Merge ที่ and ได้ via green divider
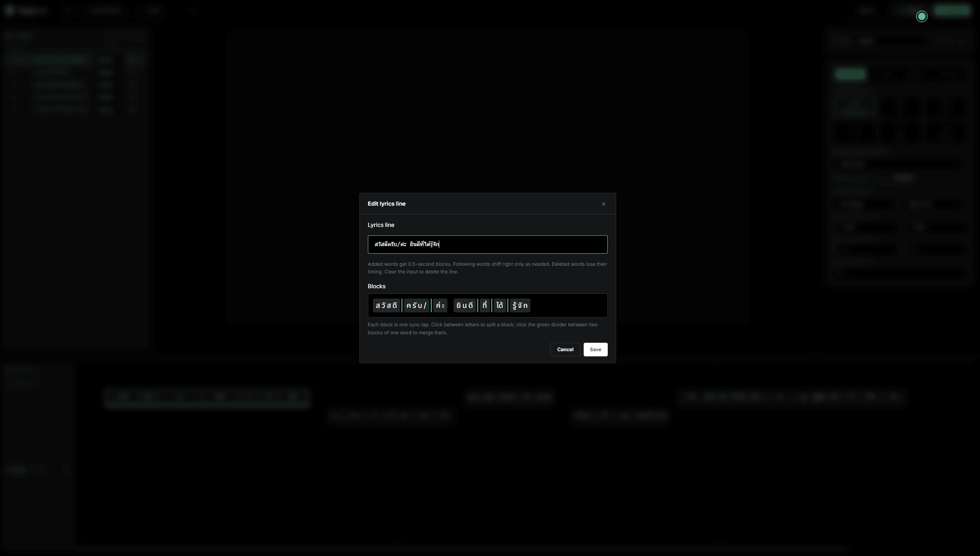This screenshot has width=980, height=556. pos(492,305)
